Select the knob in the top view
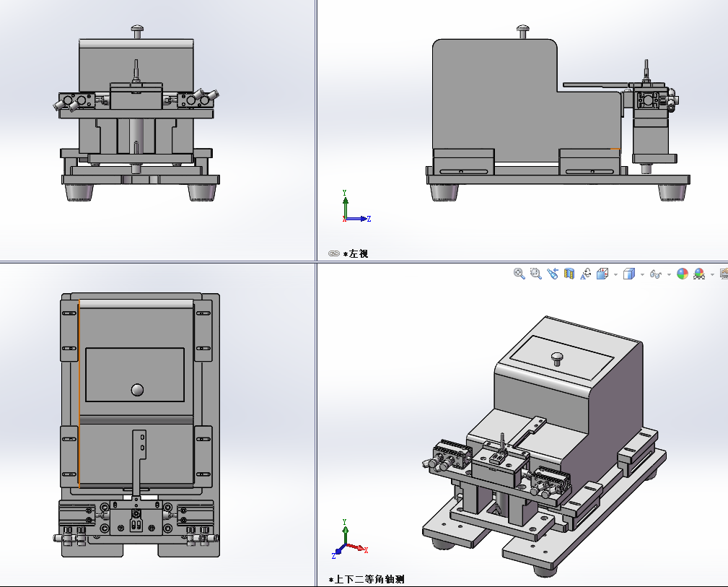728x587 pixels. click(137, 389)
